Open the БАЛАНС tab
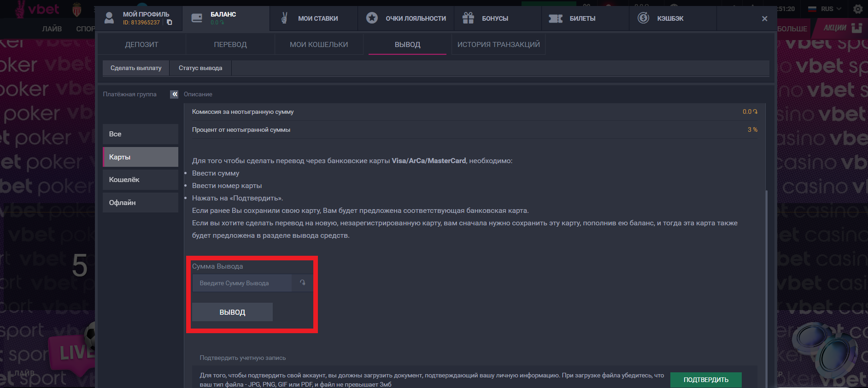 (x=226, y=18)
